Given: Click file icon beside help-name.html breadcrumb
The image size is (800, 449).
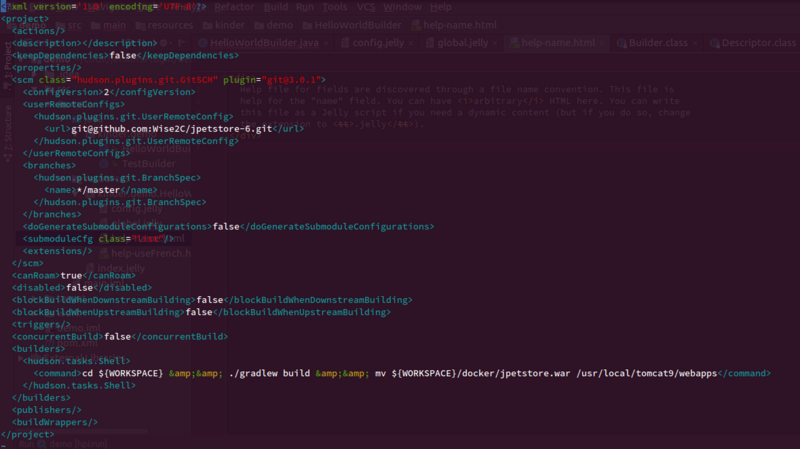Looking at the screenshot, I should tap(416, 26).
